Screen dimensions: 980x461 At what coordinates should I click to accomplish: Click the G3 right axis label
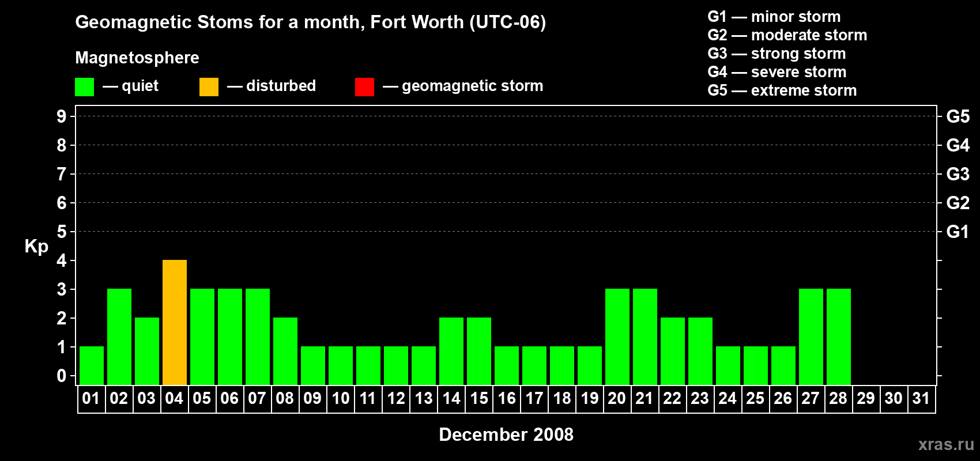pyautogui.click(x=958, y=174)
